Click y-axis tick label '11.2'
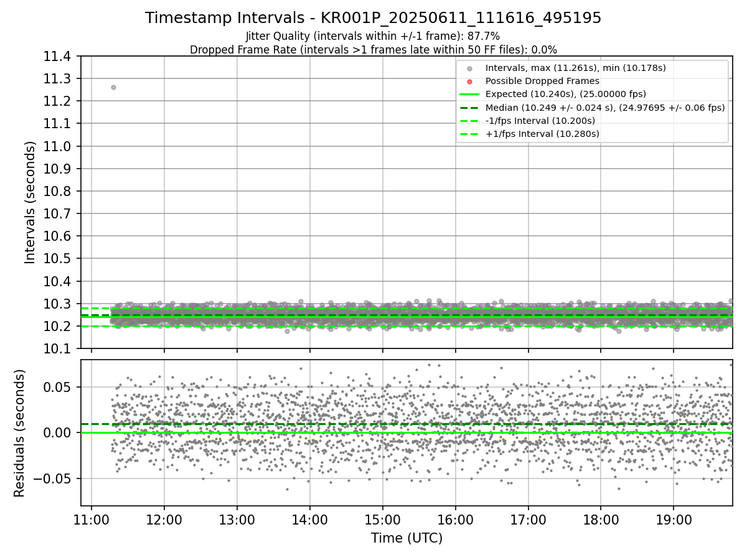Viewport: 747px width, 560px height. pos(59,101)
